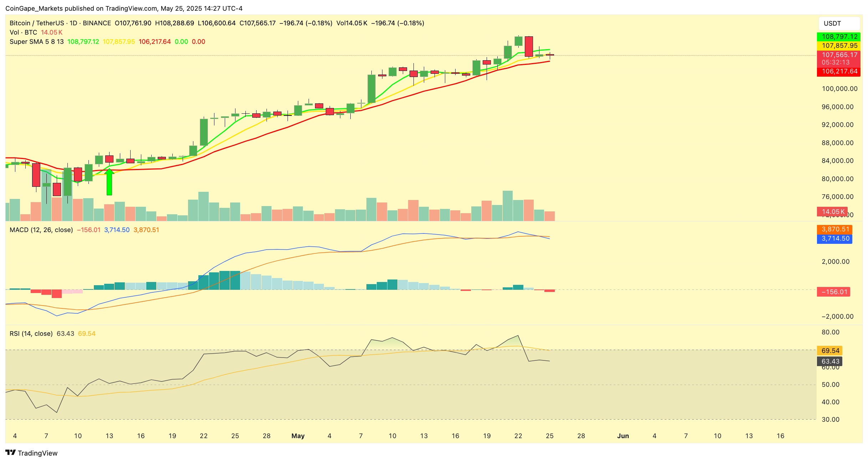Click the green 108,797.12 SMA price tag
Screen dimensions: 868x462
tap(838, 37)
